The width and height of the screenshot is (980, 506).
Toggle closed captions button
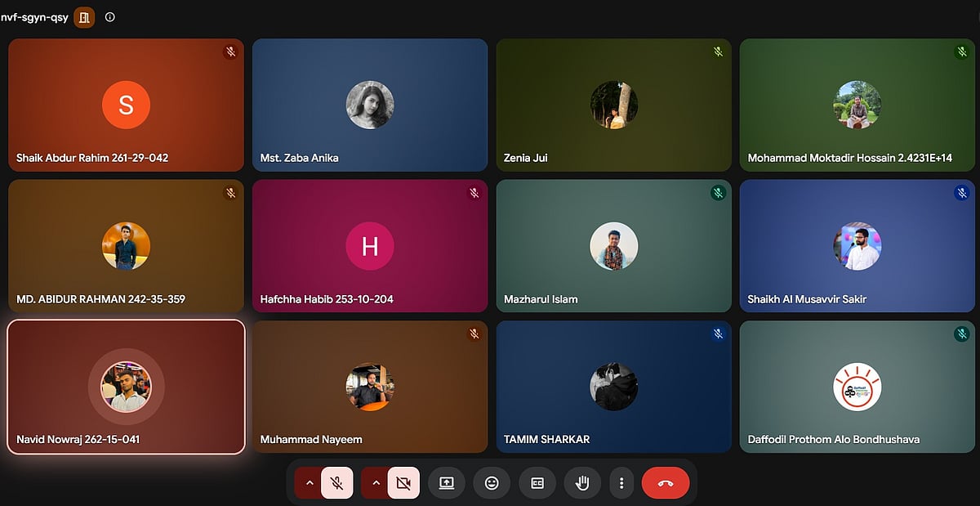pyautogui.click(x=537, y=482)
